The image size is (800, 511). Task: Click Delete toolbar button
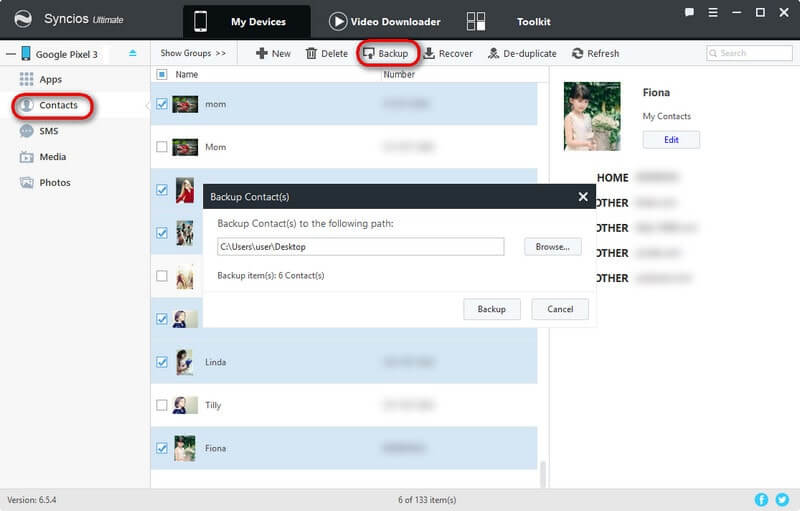point(327,53)
